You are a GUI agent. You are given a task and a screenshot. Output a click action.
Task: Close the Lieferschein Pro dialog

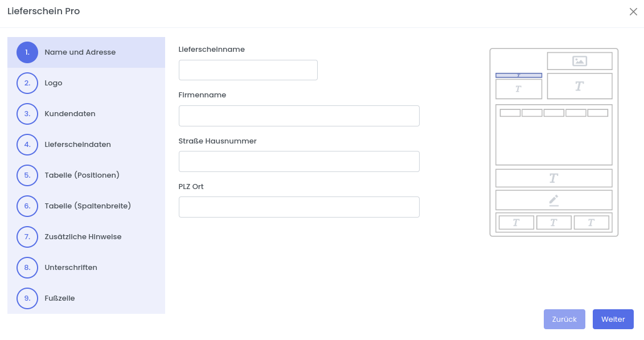633,12
